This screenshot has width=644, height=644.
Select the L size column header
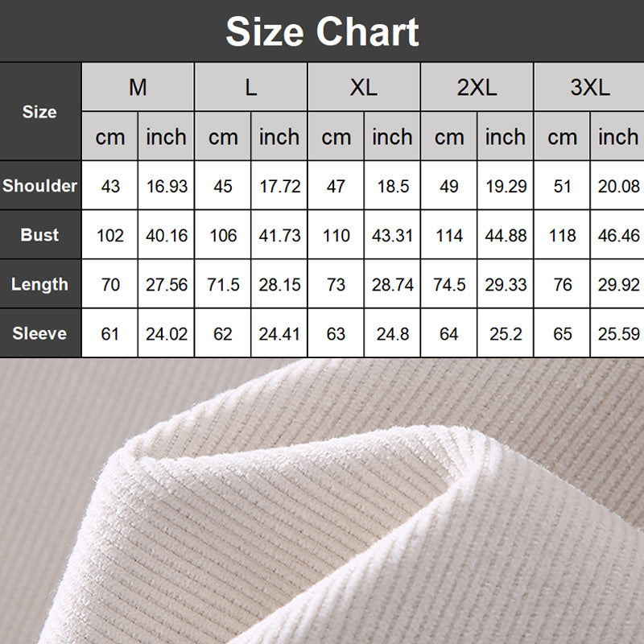[251, 87]
